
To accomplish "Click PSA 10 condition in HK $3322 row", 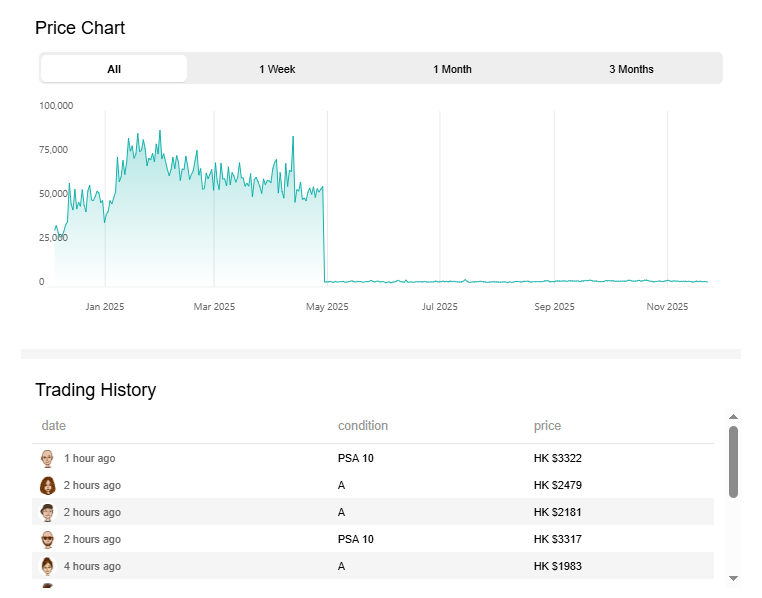I will pos(356,458).
